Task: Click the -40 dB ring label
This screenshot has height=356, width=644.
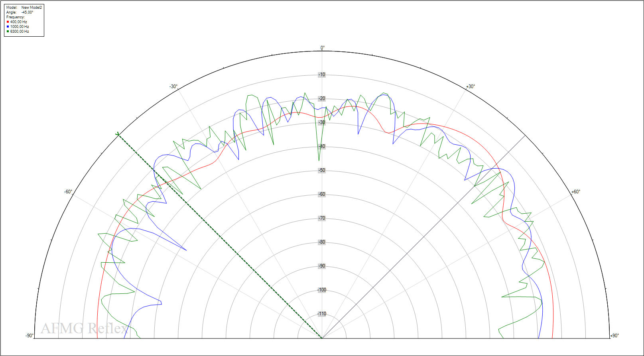Action: (322, 146)
